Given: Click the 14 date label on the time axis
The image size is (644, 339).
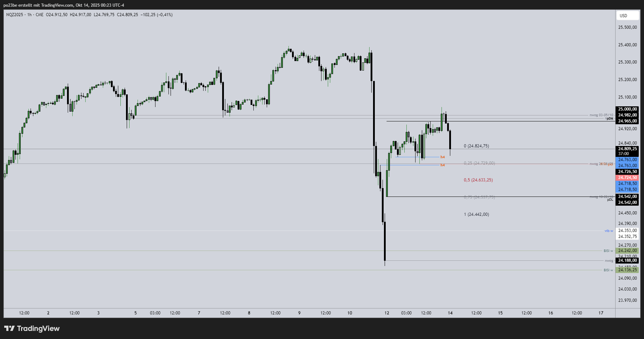Looking at the screenshot, I should pos(450,313).
